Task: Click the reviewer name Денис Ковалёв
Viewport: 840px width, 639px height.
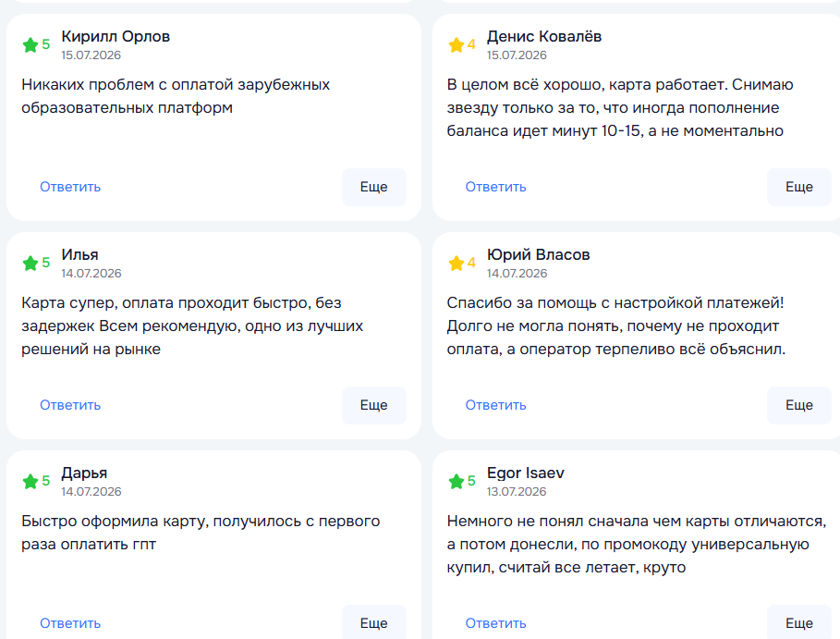Action: point(544,36)
